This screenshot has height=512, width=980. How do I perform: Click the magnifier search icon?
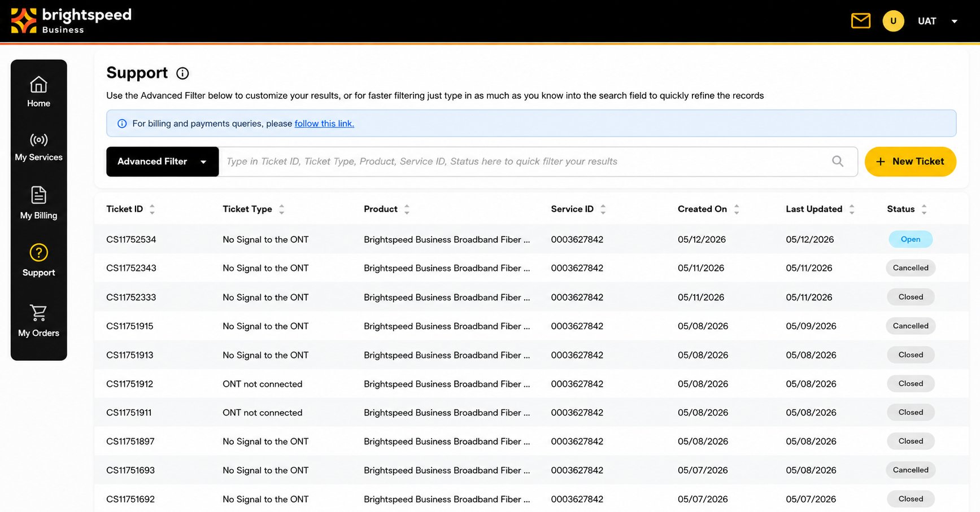coord(838,161)
